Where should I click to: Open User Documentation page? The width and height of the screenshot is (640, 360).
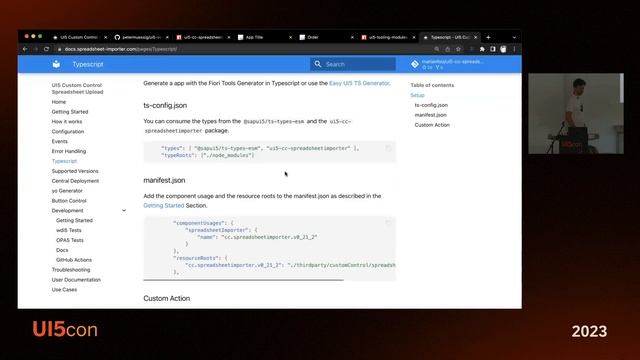pyautogui.click(x=76, y=280)
